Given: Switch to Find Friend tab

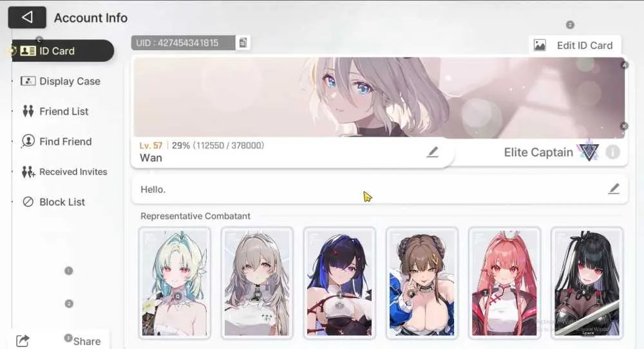Looking at the screenshot, I should (x=57, y=142).
